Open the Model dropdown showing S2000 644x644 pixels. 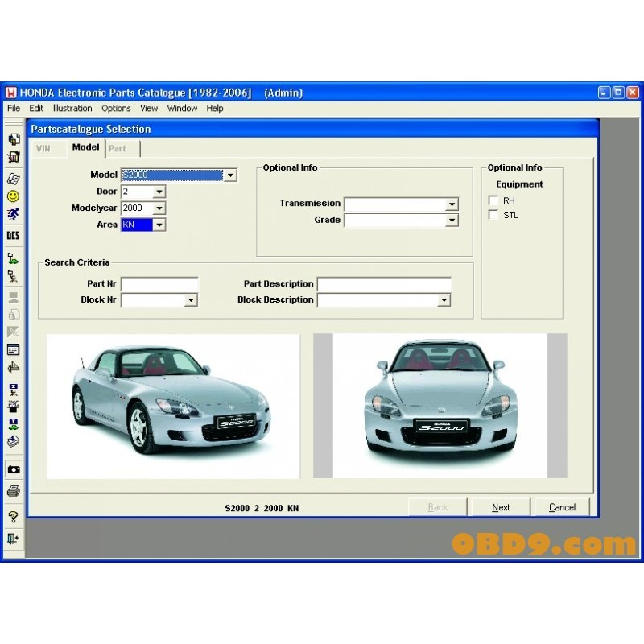tap(231, 175)
